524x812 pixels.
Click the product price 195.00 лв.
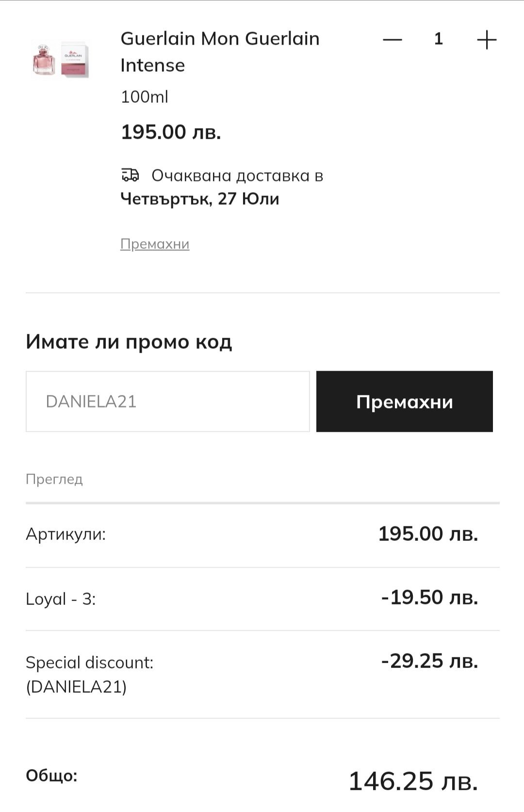[x=171, y=132]
